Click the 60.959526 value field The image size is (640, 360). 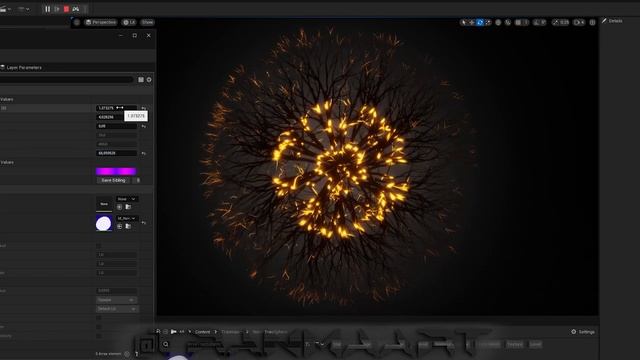(x=116, y=153)
